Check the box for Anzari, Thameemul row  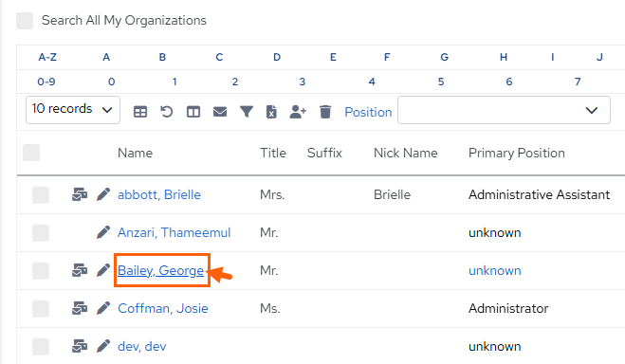tap(41, 233)
